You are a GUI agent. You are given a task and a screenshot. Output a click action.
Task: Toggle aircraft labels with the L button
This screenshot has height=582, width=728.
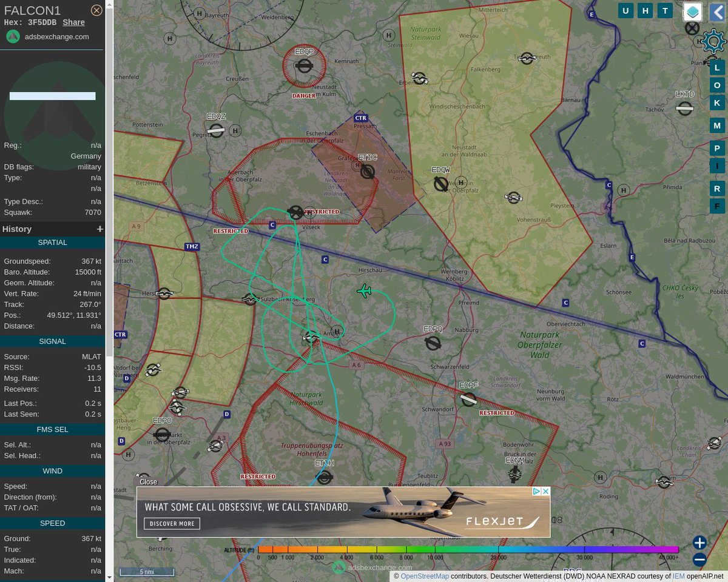pyautogui.click(x=716, y=67)
